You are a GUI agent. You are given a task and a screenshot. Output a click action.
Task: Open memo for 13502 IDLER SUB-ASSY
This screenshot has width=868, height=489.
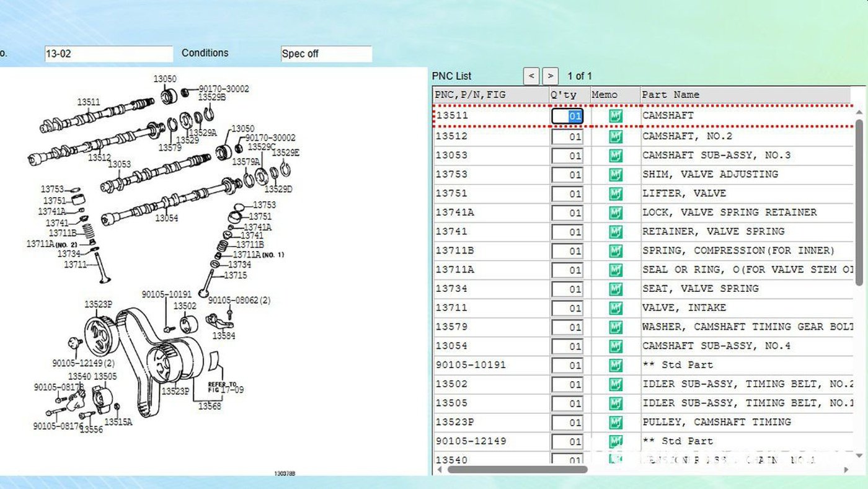[615, 384]
